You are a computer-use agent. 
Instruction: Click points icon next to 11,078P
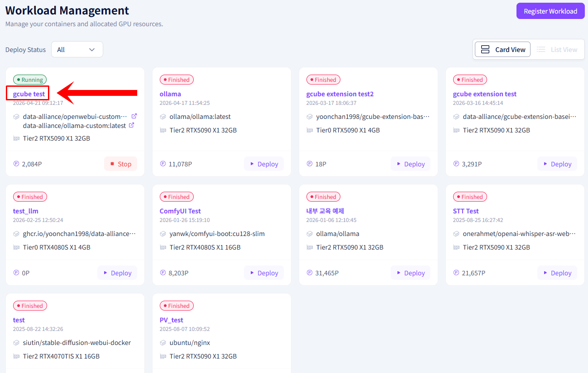pos(163,164)
